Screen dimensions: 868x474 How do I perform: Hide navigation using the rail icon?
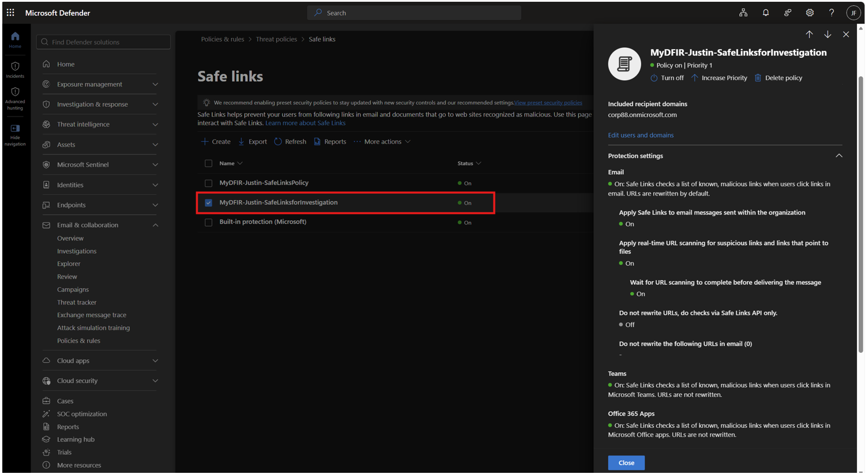tap(15, 135)
